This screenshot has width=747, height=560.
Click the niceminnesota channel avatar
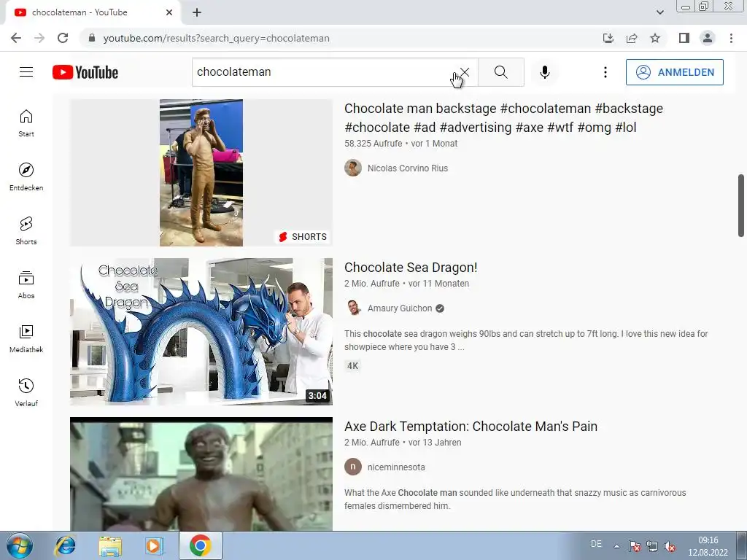click(x=353, y=467)
